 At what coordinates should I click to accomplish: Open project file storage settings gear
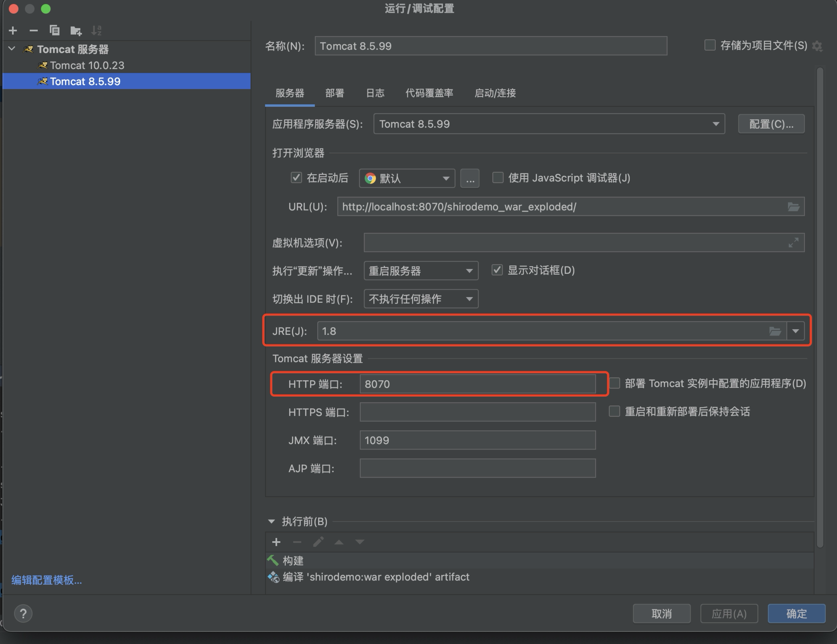tap(817, 46)
